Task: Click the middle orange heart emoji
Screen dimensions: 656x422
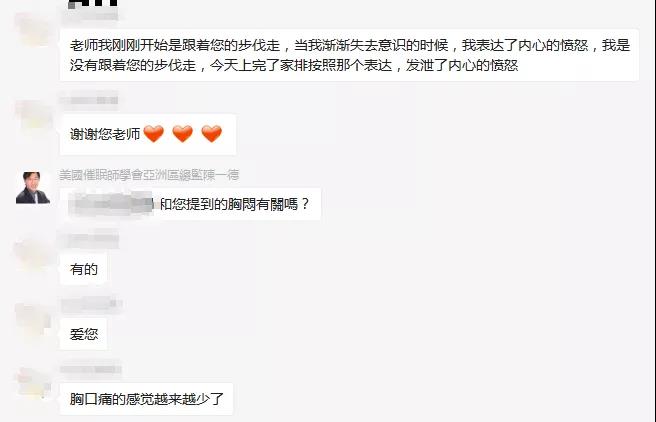Action: pos(182,134)
